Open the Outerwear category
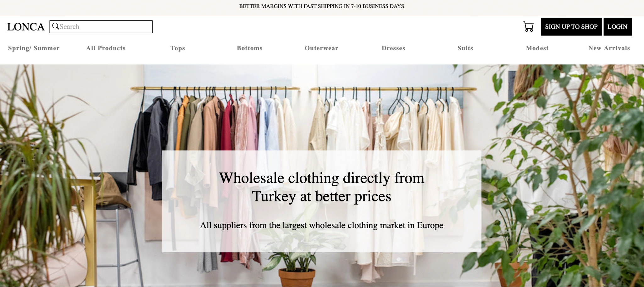This screenshot has width=644, height=287. click(x=321, y=48)
